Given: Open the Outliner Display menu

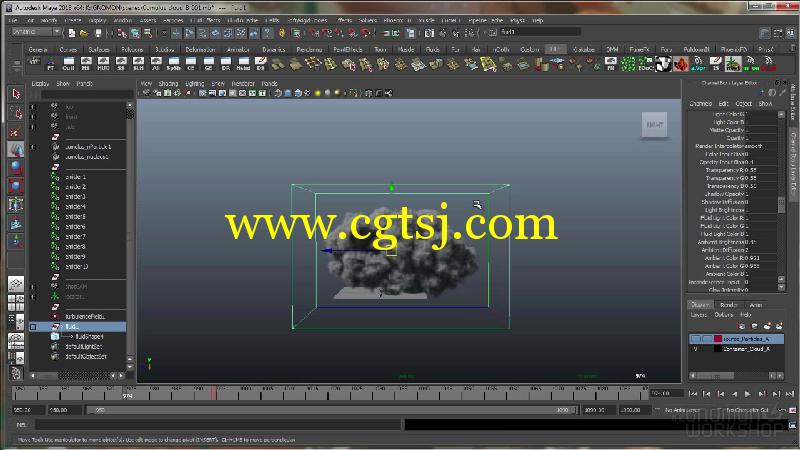Looking at the screenshot, I should [40, 84].
